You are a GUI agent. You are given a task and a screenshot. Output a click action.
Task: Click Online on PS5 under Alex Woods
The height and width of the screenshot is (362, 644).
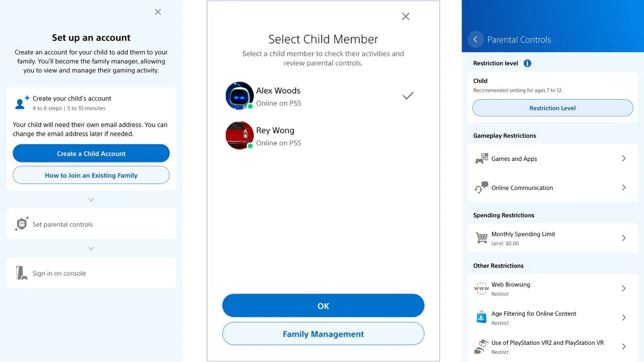coord(279,104)
